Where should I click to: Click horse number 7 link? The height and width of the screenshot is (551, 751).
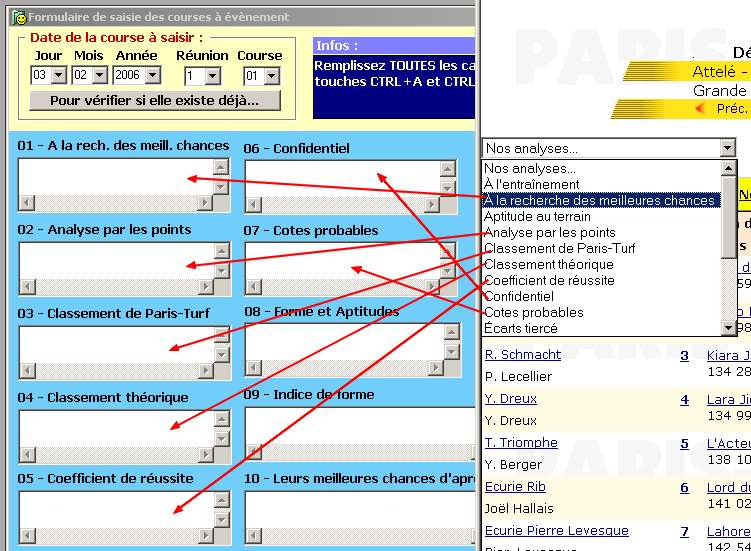click(684, 532)
